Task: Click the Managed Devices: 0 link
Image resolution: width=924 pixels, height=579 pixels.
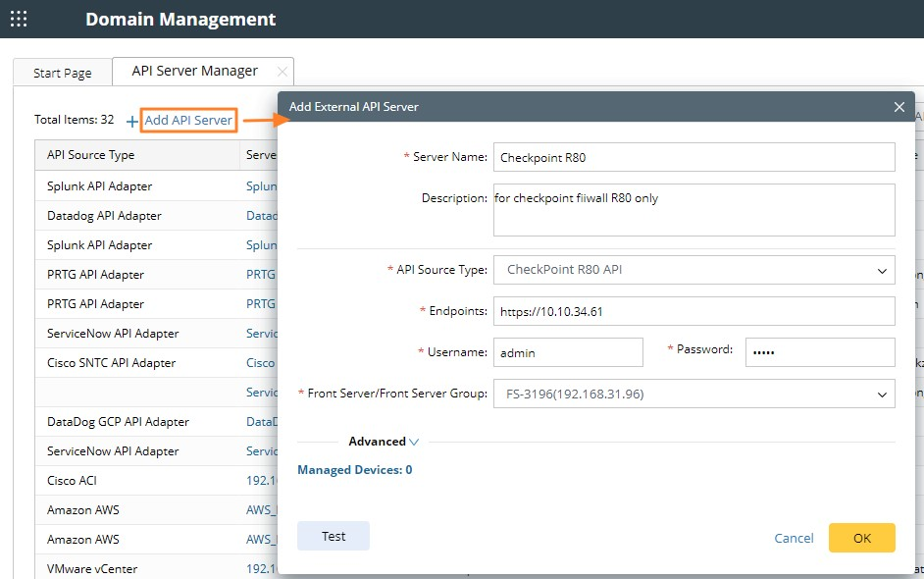Action: 354,470
